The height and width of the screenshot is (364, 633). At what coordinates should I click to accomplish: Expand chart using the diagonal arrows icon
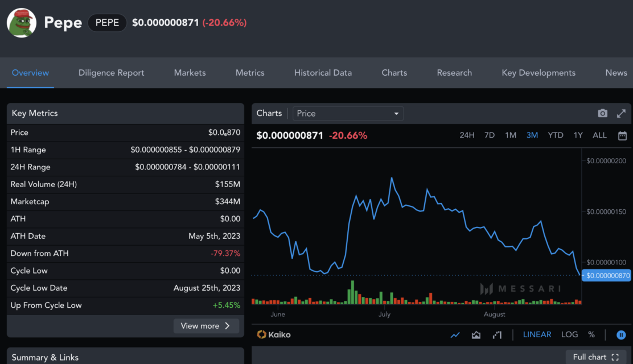click(621, 113)
